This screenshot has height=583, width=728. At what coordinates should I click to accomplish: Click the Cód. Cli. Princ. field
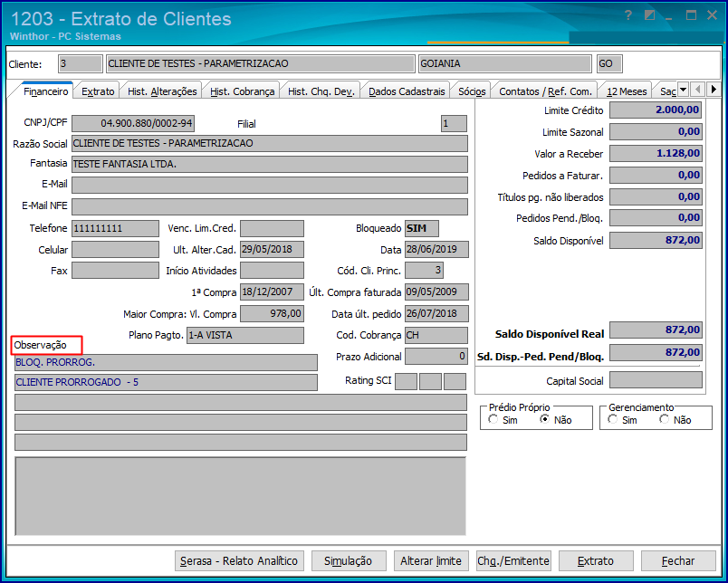[x=424, y=270]
